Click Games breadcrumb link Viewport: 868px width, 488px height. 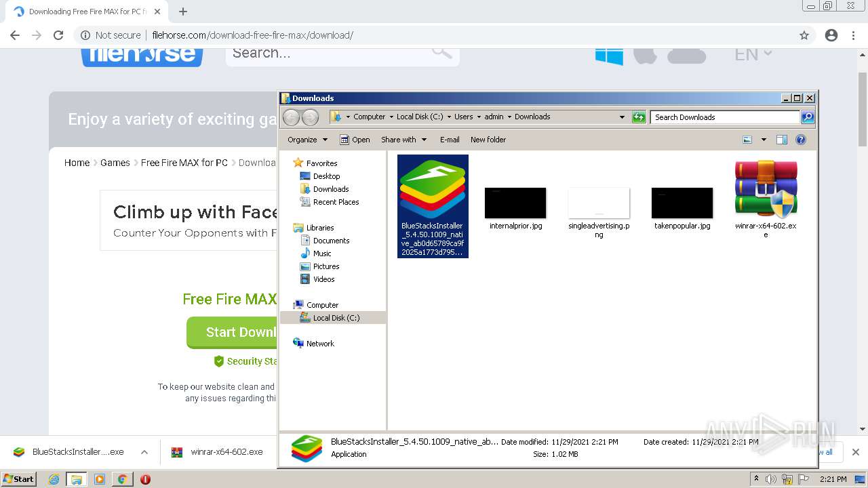115,163
